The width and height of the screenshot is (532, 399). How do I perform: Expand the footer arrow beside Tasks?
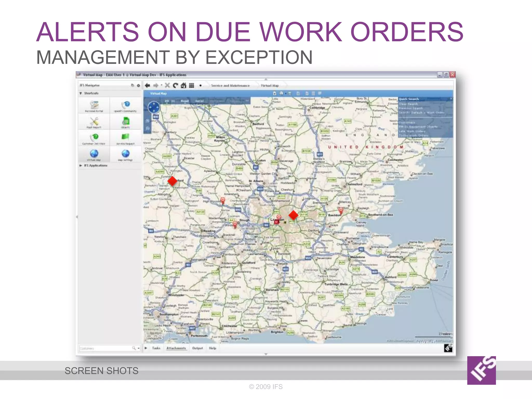coord(146,348)
